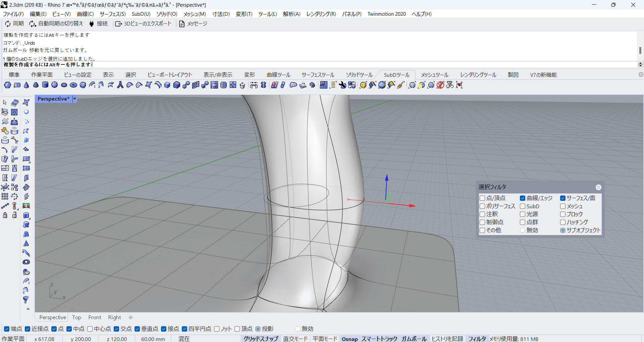This screenshot has width=644, height=342.
Task: Expand more sidebar tools with the chevron
Action: tap(28, 309)
